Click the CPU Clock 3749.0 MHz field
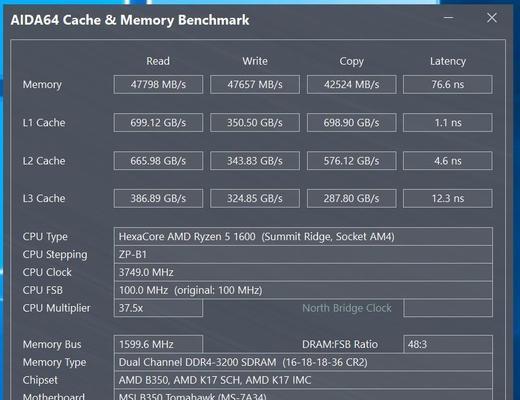The image size is (520, 400). click(303, 272)
